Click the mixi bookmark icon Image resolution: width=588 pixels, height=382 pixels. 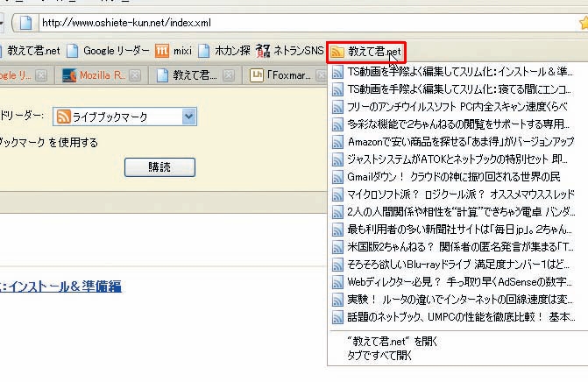162,51
